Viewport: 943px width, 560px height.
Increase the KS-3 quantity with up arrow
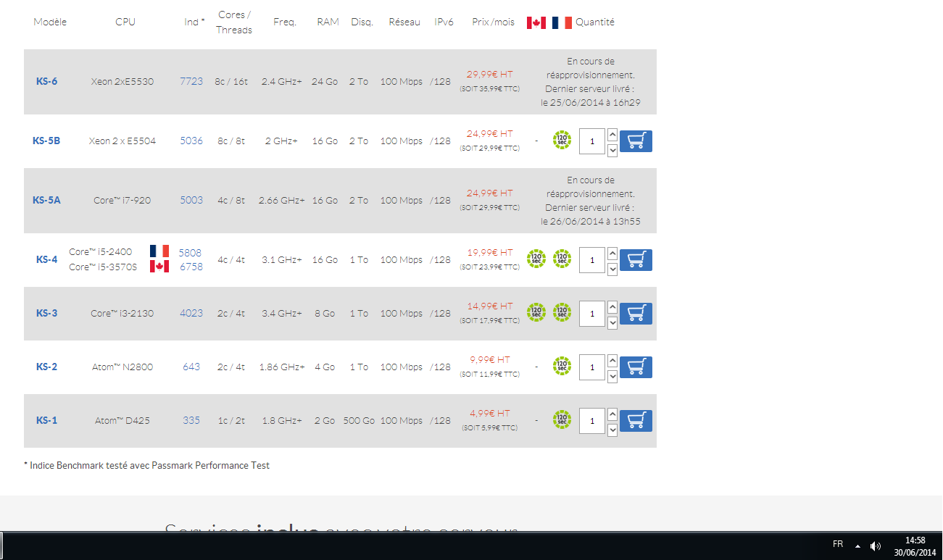coord(612,307)
